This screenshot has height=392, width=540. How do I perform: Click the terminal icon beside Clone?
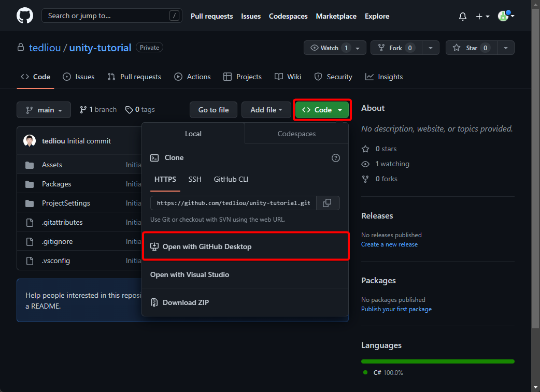(154, 158)
